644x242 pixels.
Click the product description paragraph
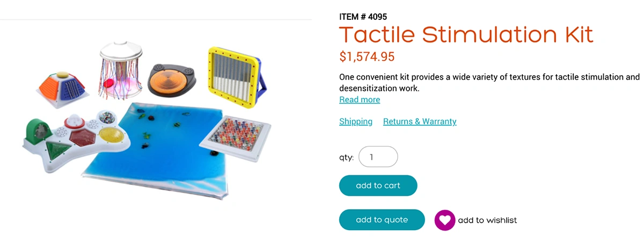pyautogui.click(x=489, y=83)
